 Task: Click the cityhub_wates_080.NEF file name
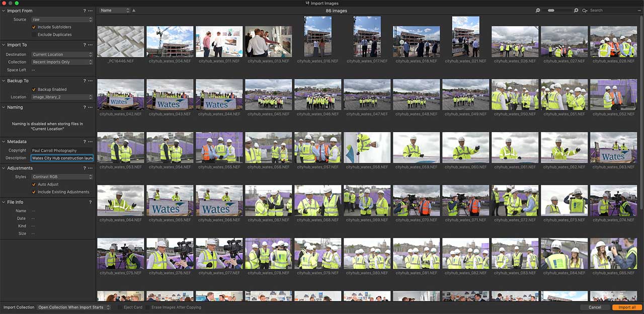click(x=367, y=273)
